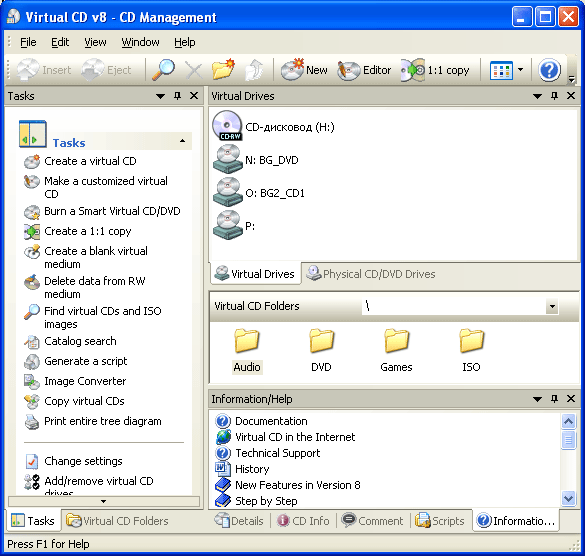Screen dimensions: 585x556
Task: Select the ISO folder
Action: click(471, 351)
